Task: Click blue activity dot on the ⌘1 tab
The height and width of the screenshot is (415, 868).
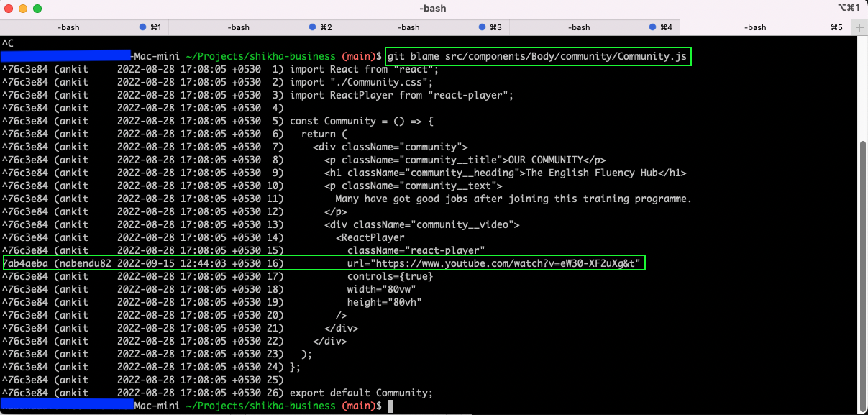Action: click(x=141, y=27)
